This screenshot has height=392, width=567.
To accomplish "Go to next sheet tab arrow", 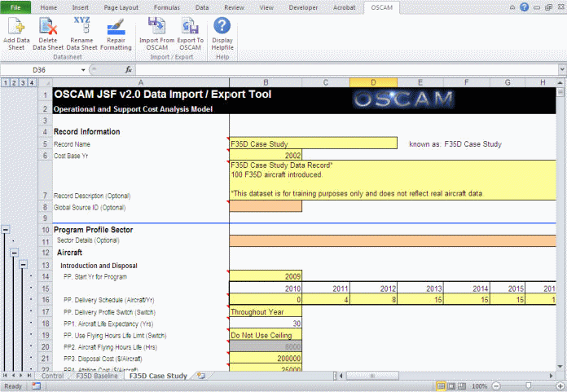I will 21,376.
